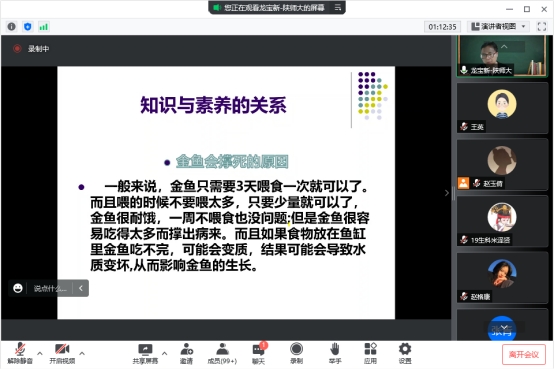Open the Invite (邀请) icon
Screen dimensions: 554x369
(186, 353)
